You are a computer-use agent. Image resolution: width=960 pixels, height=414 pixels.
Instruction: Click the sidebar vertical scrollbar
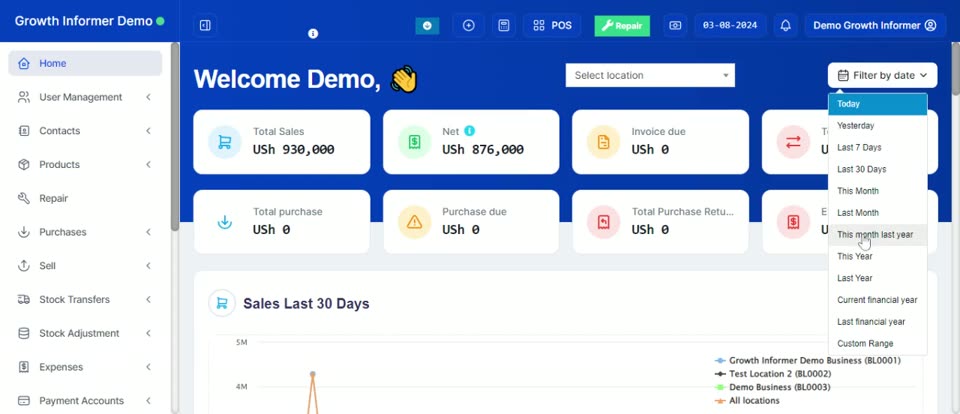tap(174, 137)
